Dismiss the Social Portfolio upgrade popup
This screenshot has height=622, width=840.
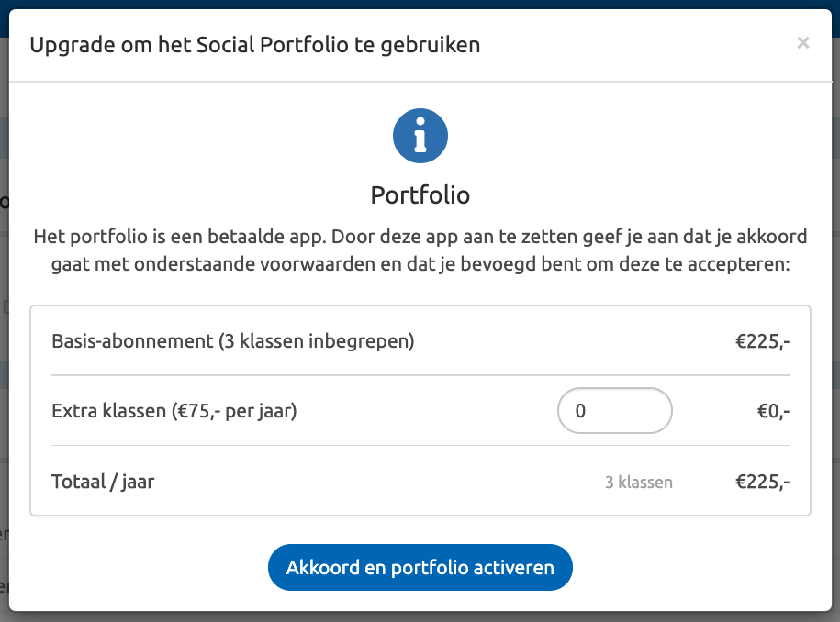(803, 42)
